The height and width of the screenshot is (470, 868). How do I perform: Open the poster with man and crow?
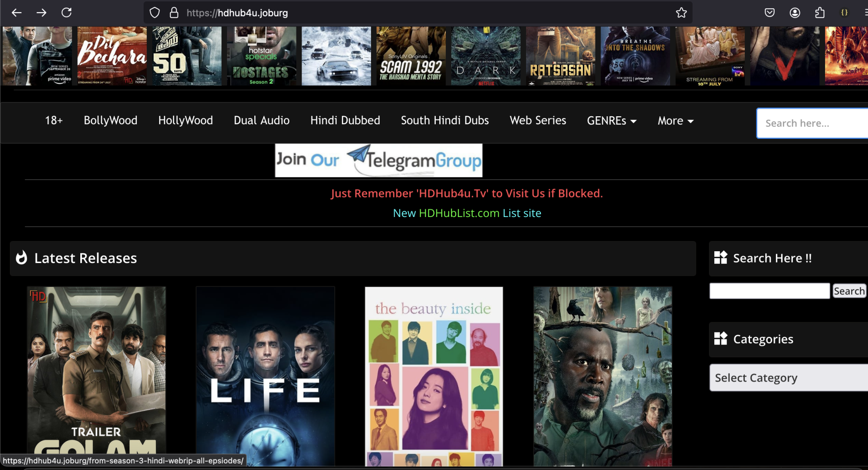tap(603, 376)
